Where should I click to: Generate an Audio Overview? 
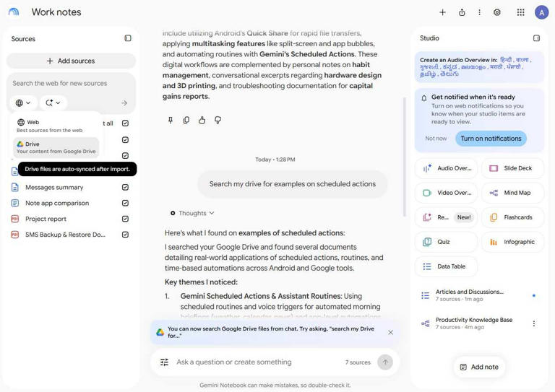[446, 168]
